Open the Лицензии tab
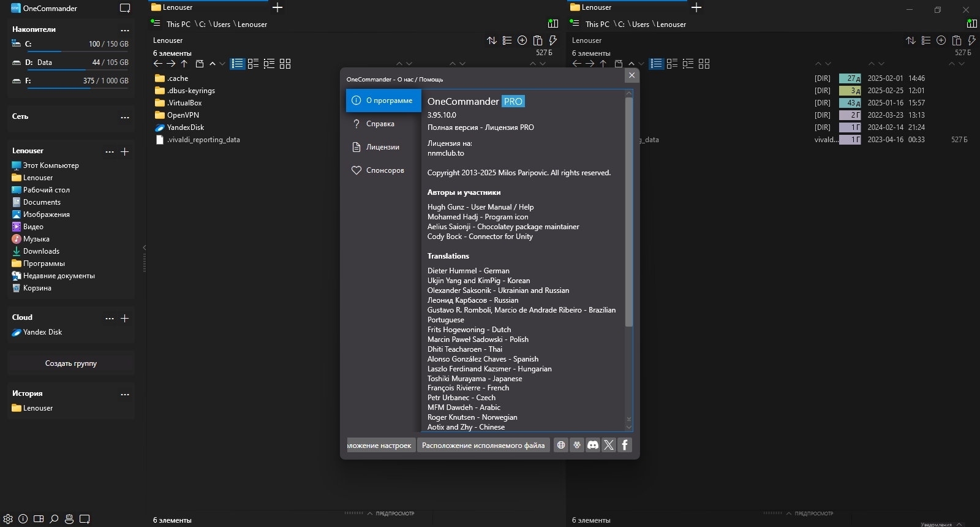Image resolution: width=980 pixels, height=527 pixels. point(383,147)
